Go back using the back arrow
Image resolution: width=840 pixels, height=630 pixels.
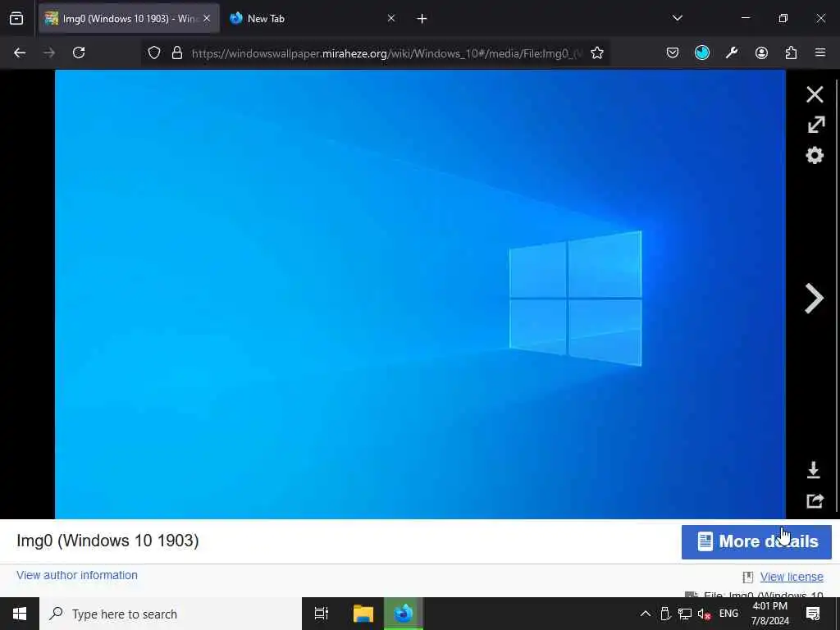[x=20, y=52]
